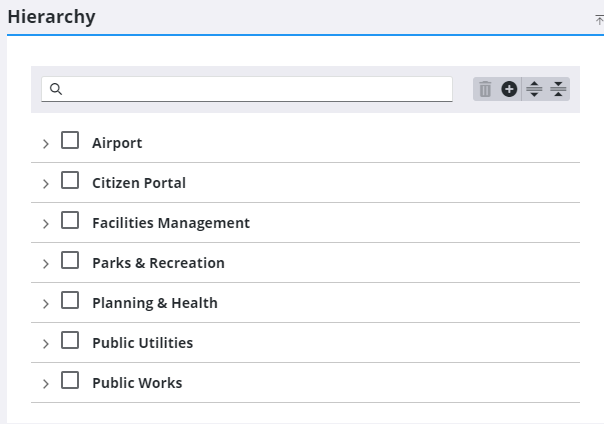The image size is (604, 424).
Task: Click the expand all icon
Action: click(534, 90)
